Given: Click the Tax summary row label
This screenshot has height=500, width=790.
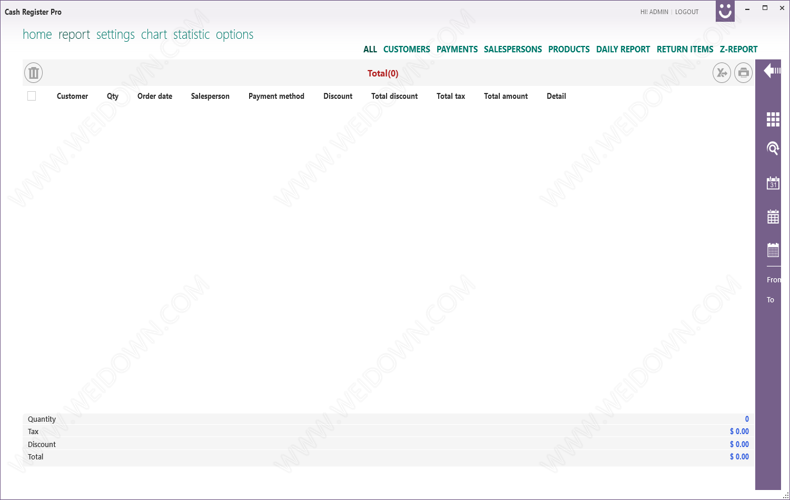Looking at the screenshot, I should [x=33, y=431].
